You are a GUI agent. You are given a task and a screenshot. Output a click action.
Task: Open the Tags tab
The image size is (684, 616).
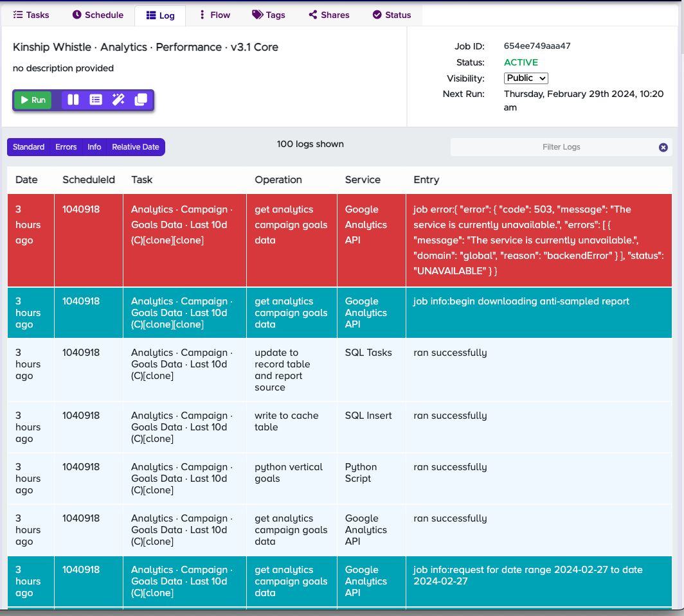tap(269, 15)
